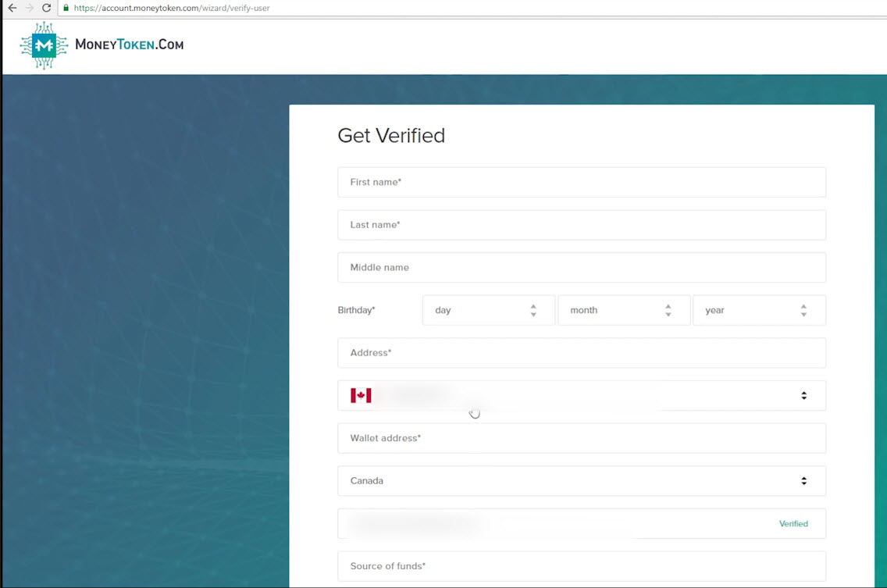Viewport: 887px width, 588px height.
Task: Open the birthday month dropdown
Action: coord(623,310)
